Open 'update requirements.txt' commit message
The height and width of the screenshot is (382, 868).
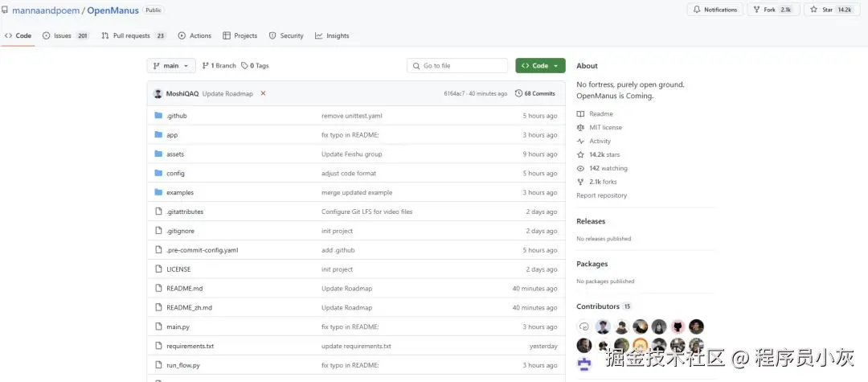pyautogui.click(x=356, y=346)
